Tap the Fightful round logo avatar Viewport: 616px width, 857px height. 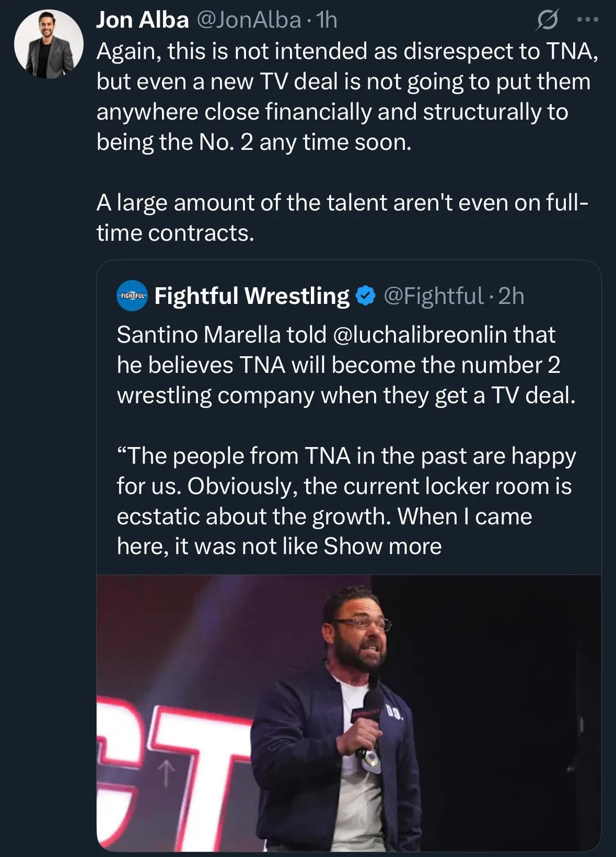(x=132, y=295)
